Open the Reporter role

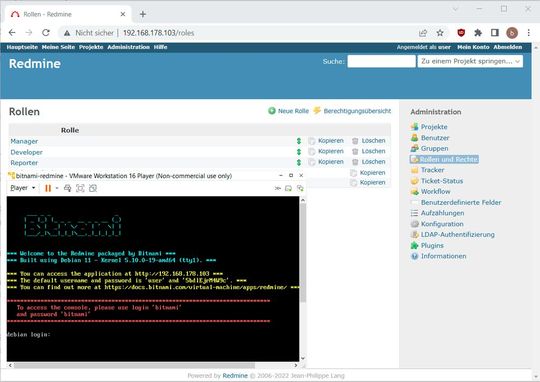[24, 163]
